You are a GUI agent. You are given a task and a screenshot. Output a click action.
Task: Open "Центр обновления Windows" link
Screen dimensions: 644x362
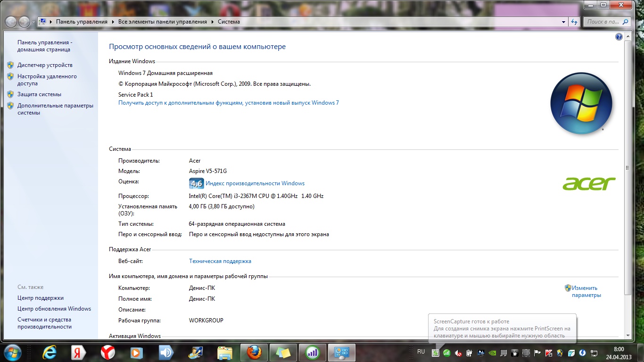click(x=54, y=309)
